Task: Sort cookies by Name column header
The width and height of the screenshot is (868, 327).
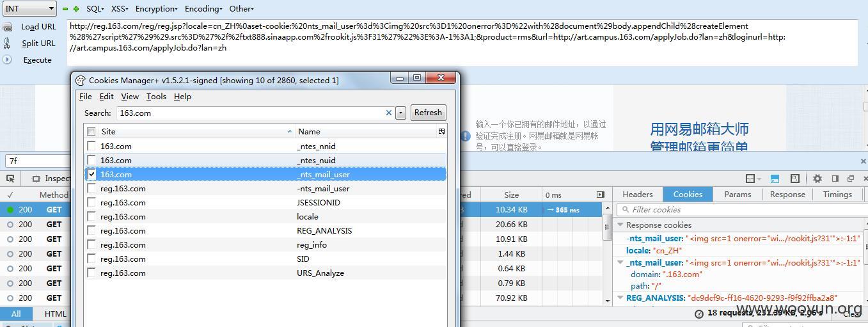Action: pyautogui.click(x=367, y=131)
